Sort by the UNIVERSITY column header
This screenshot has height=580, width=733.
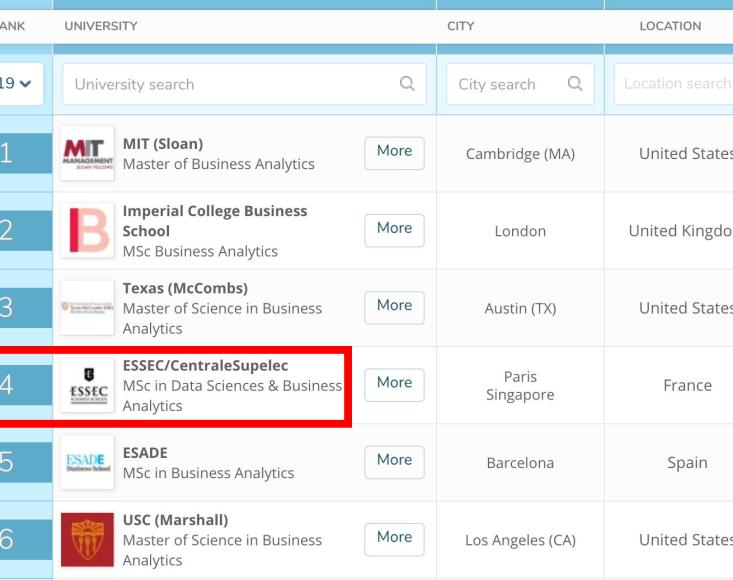tap(101, 26)
